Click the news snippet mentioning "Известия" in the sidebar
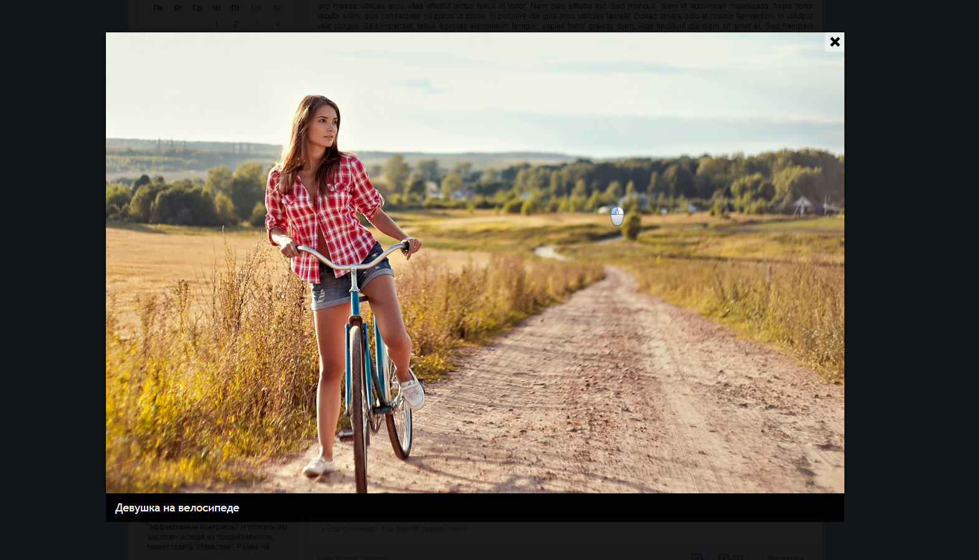Viewport: 979px width, 560px height. pos(217,536)
